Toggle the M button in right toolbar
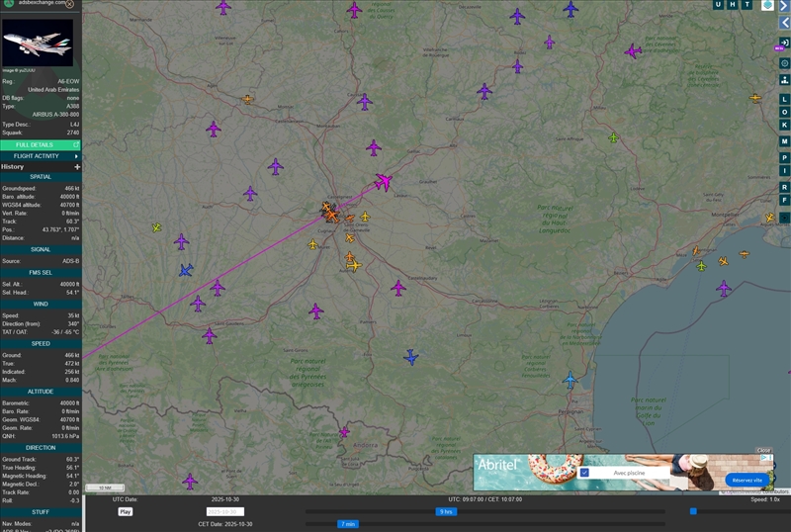791x532 pixels. click(x=784, y=141)
